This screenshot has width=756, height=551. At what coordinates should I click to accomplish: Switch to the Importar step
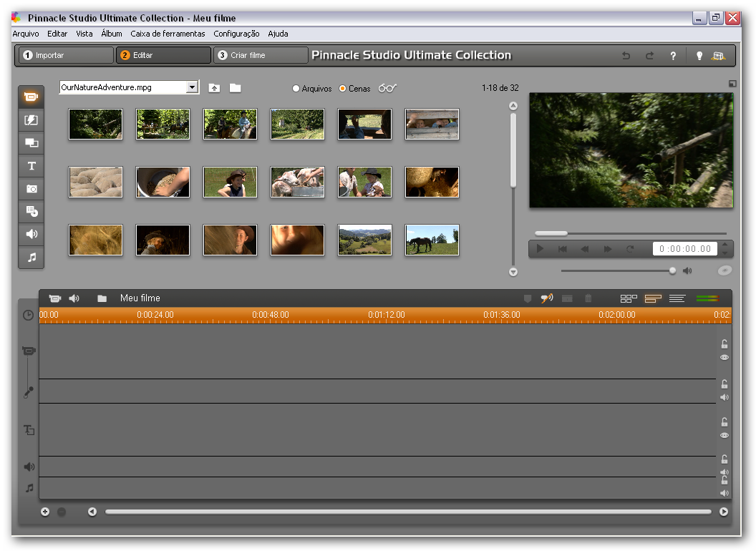64,54
